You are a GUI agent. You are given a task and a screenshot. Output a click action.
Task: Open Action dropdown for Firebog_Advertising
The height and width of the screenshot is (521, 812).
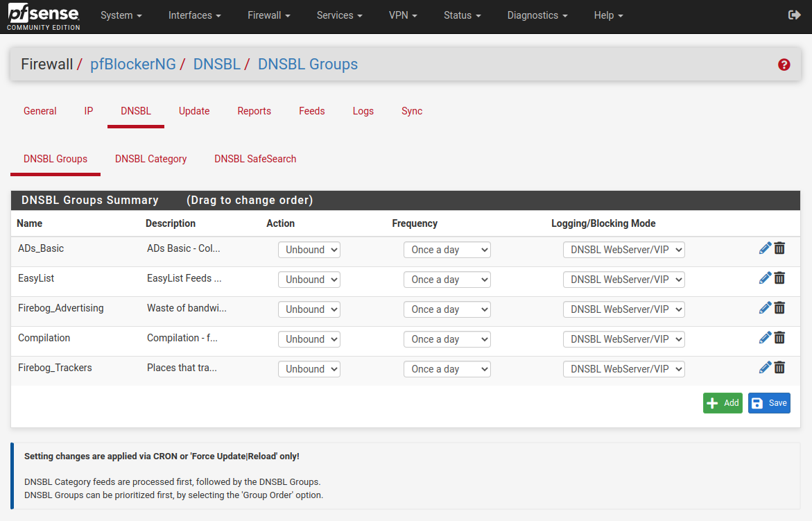309,309
